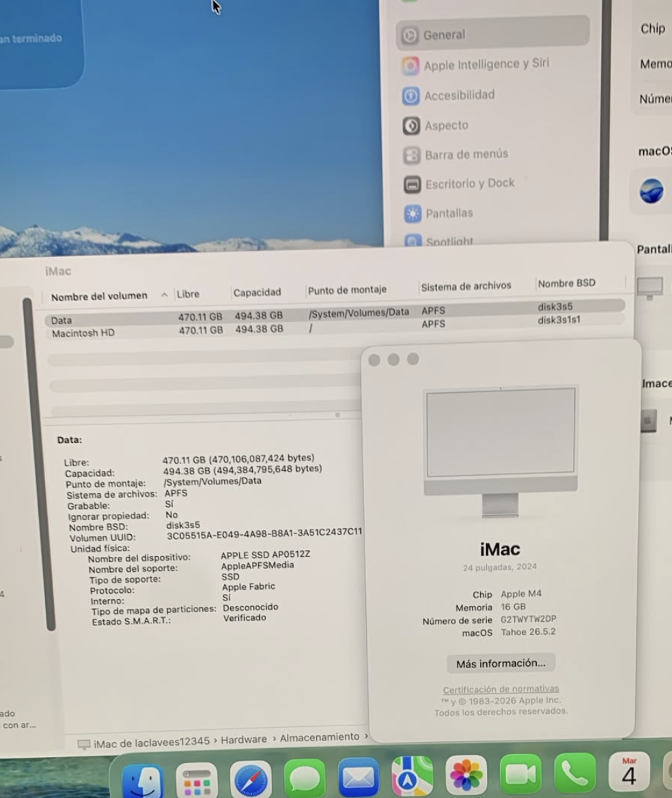Open Mail app in Dock
672x798 pixels.
click(x=358, y=778)
